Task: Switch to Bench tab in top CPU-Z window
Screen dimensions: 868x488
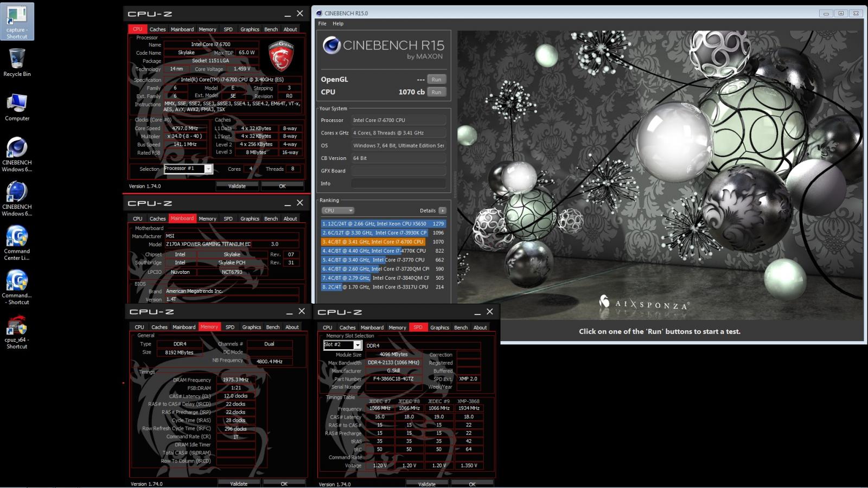Action: [x=271, y=29]
